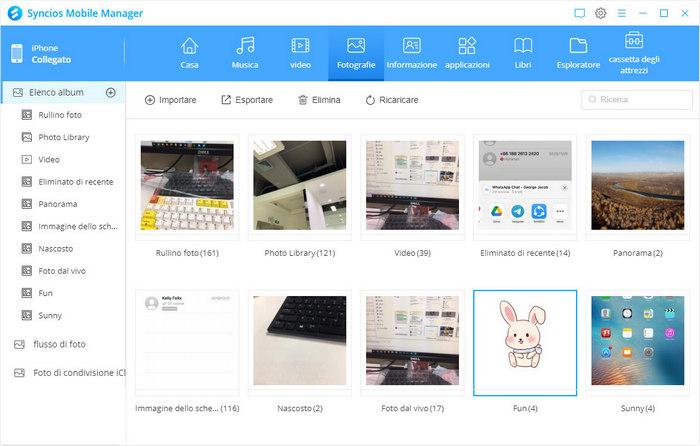The width and height of the screenshot is (700, 446).
Task: Open the applicazioni section
Action: point(467,53)
